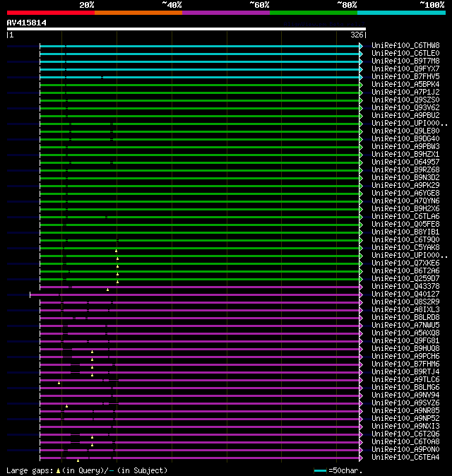The width and height of the screenshot is (452, 476).
Task: Go to the UniRef100_B8LMG6 record
Action: (x=405, y=387)
